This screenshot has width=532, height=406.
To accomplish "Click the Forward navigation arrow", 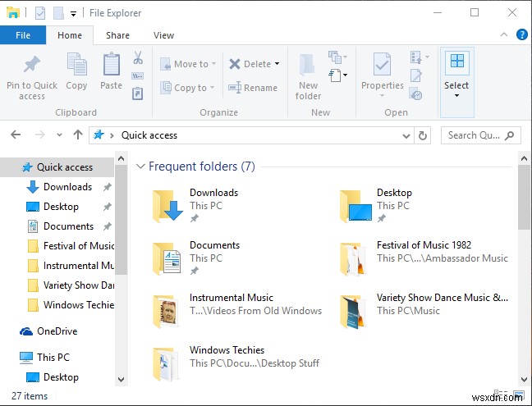I will 40,135.
